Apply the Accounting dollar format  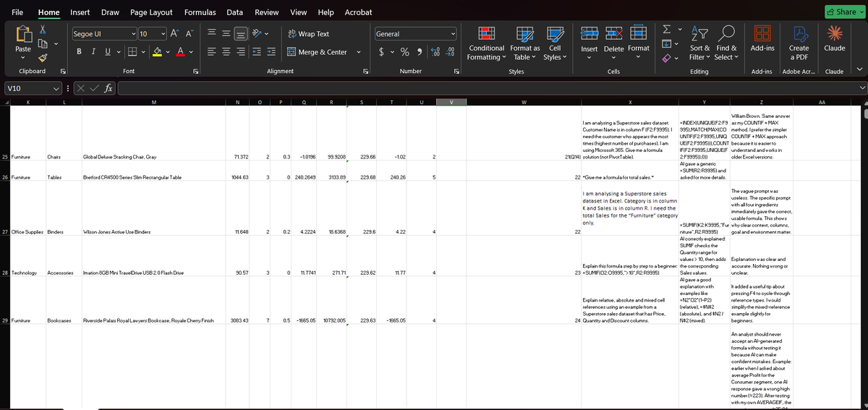pyautogui.click(x=380, y=51)
